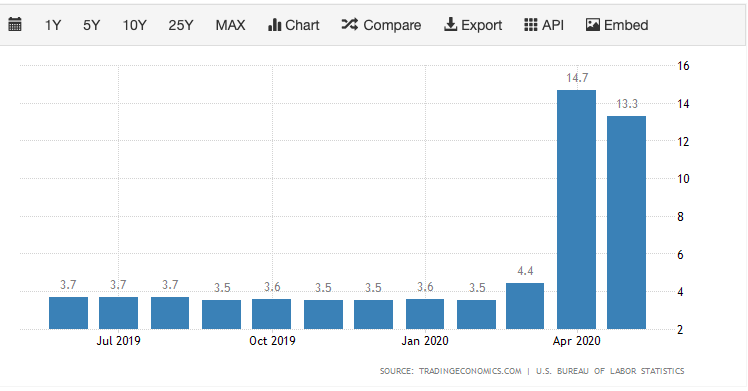Click the May 2020 bar labeled 13.3
This screenshot has width=748, height=391.
pyautogui.click(x=626, y=222)
